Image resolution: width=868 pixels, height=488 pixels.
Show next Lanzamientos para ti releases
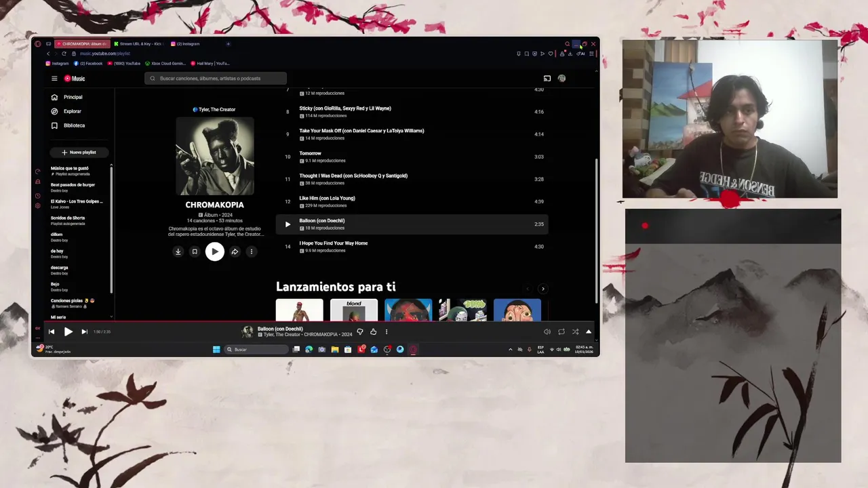pyautogui.click(x=542, y=289)
